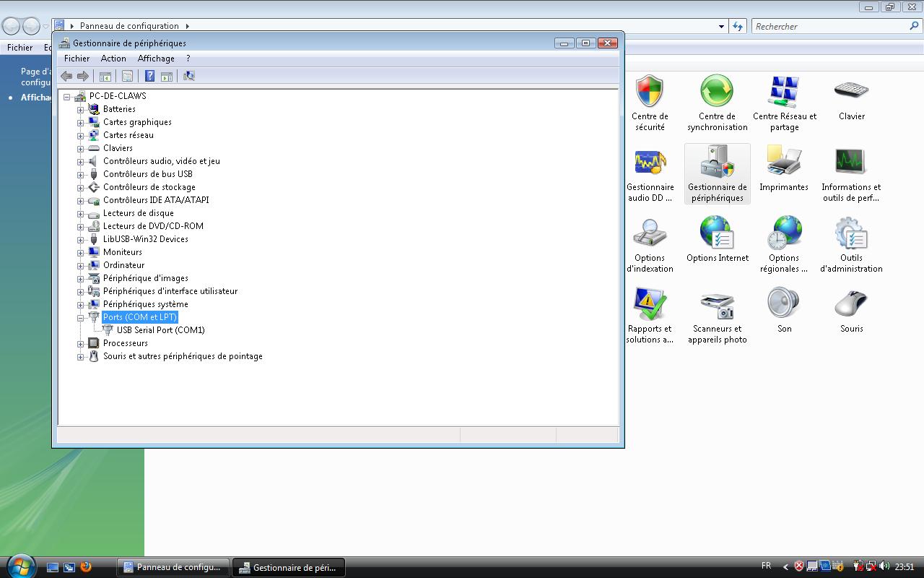The image size is (924, 578).
Task: Open the address bar history dropdown arrow
Action: tap(721, 27)
